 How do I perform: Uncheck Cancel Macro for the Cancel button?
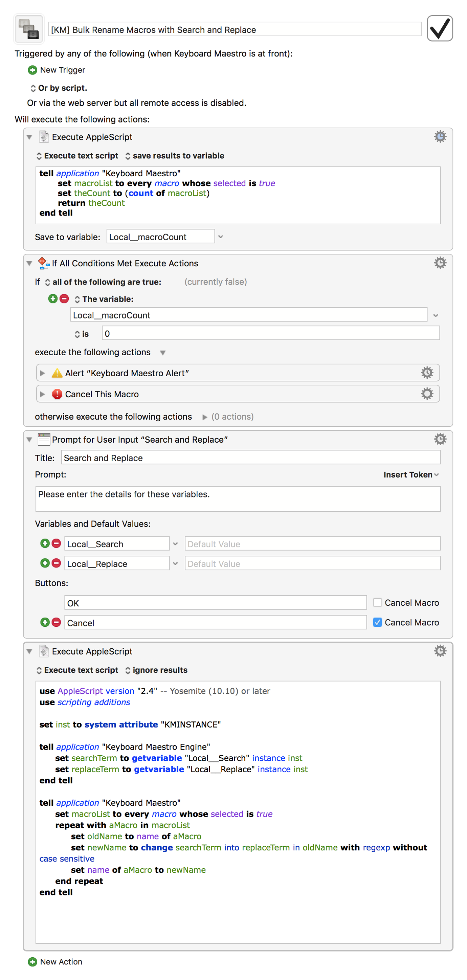coord(377,622)
